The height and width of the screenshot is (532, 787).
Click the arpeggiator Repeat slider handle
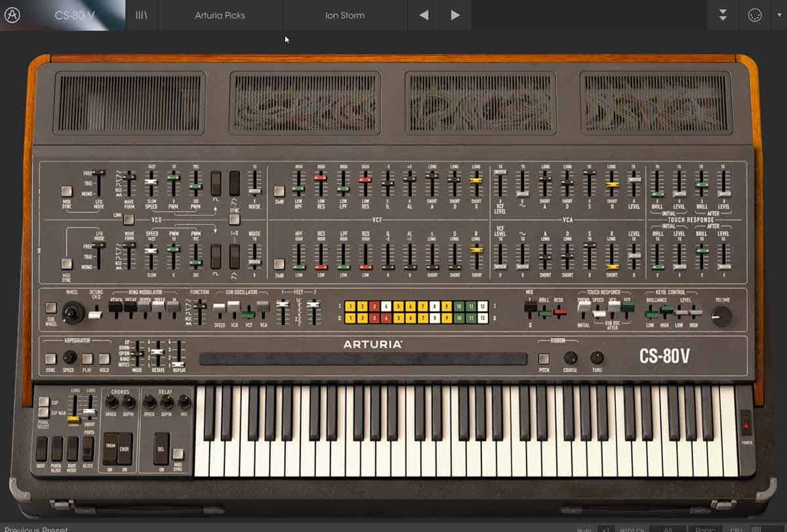tap(178, 363)
